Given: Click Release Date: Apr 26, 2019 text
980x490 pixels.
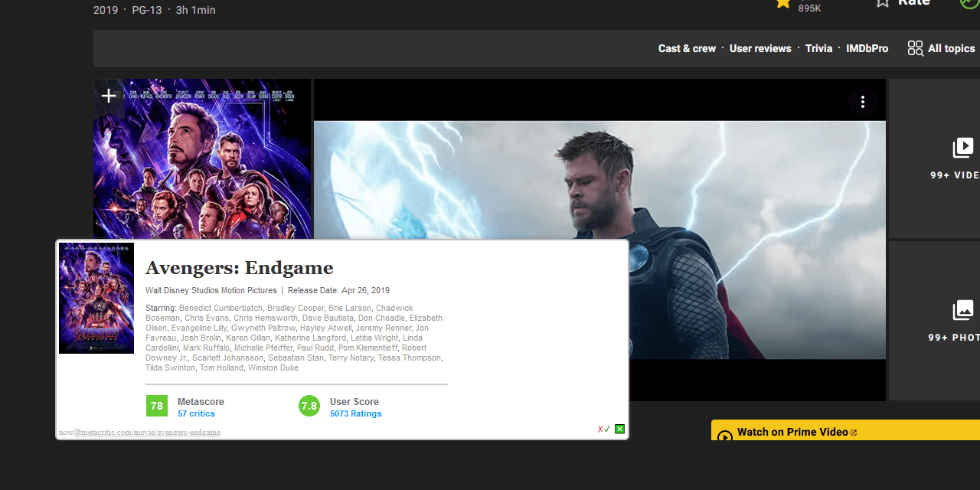Looking at the screenshot, I should point(338,290).
